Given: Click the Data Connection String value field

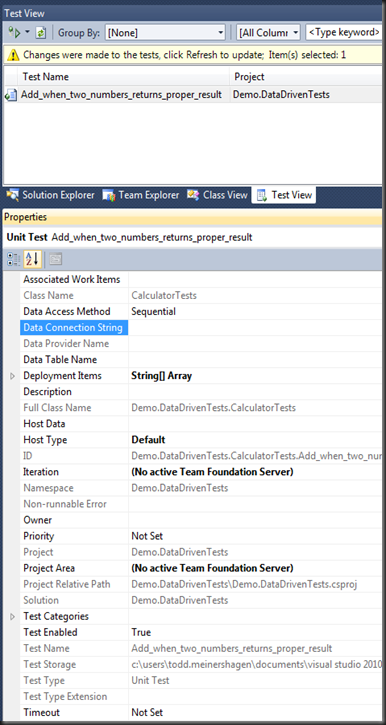Looking at the screenshot, I should (x=255, y=328).
